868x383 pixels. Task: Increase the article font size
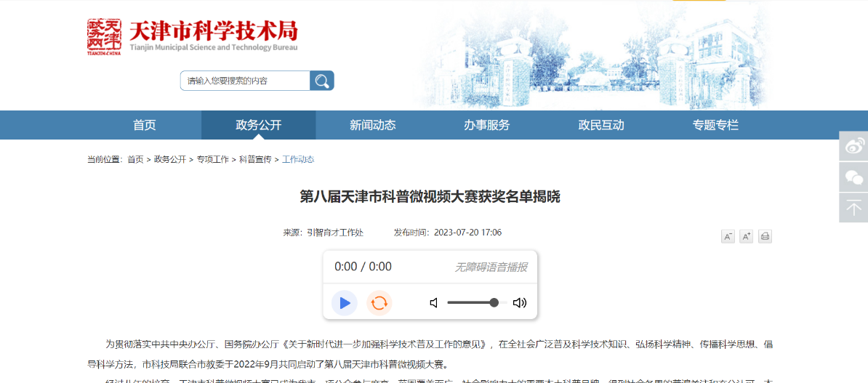[746, 236]
